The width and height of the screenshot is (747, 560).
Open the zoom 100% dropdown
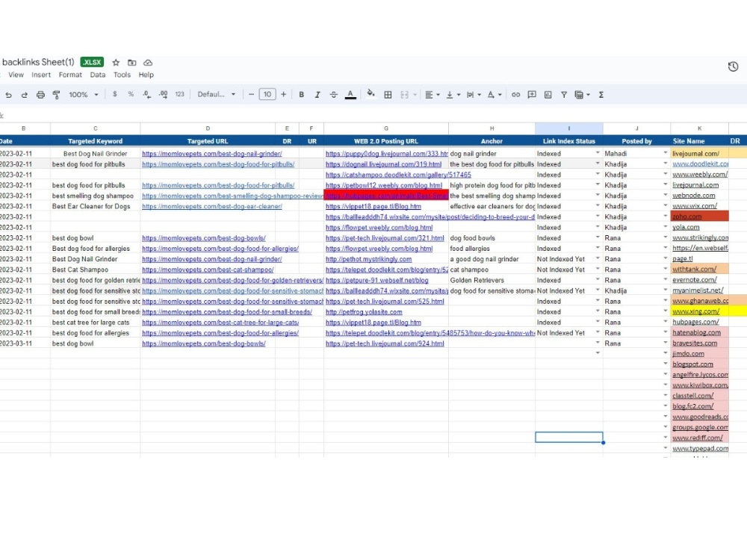pyautogui.click(x=84, y=95)
